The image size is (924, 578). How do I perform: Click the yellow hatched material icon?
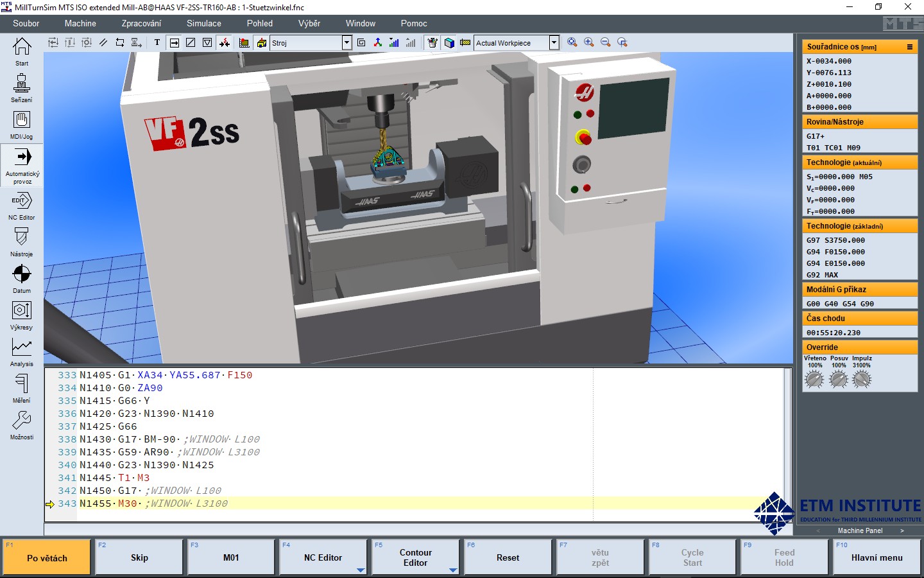coord(465,42)
